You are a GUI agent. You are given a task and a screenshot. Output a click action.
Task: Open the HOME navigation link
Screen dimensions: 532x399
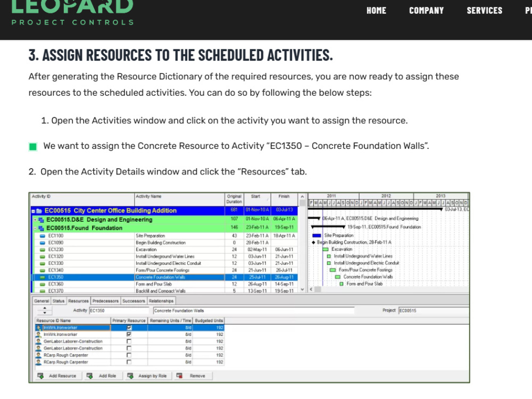point(376,11)
